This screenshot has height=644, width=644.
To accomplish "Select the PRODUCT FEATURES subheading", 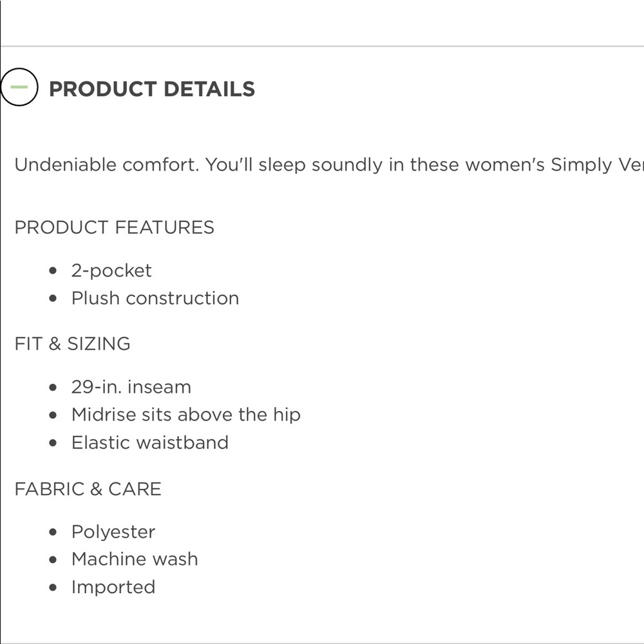I will (x=114, y=227).
